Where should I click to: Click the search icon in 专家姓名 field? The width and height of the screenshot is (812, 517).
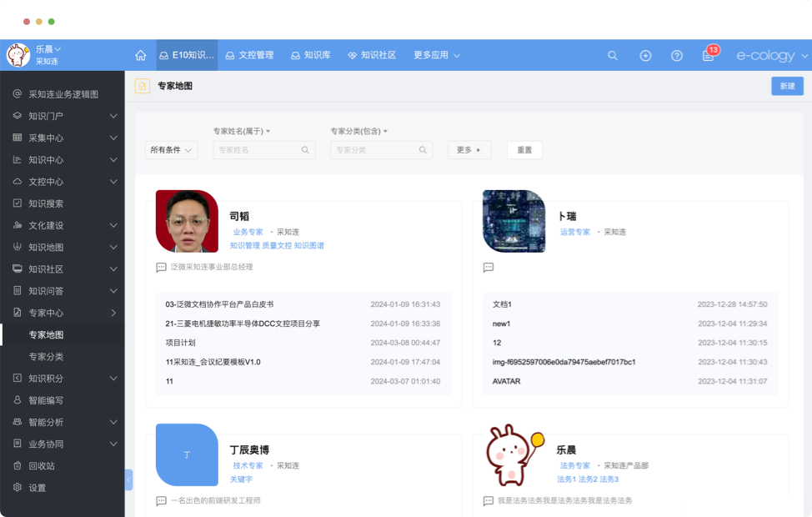coord(305,150)
